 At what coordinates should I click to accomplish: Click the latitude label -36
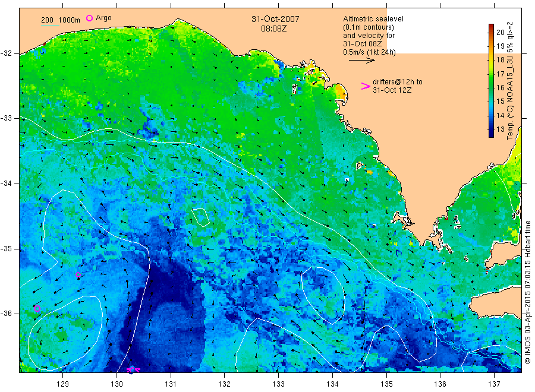pyautogui.click(x=6, y=313)
